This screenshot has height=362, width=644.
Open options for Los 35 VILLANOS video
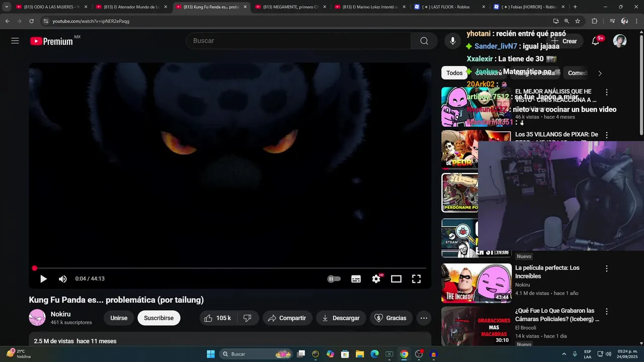pyautogui.click(x=607, y=135)
